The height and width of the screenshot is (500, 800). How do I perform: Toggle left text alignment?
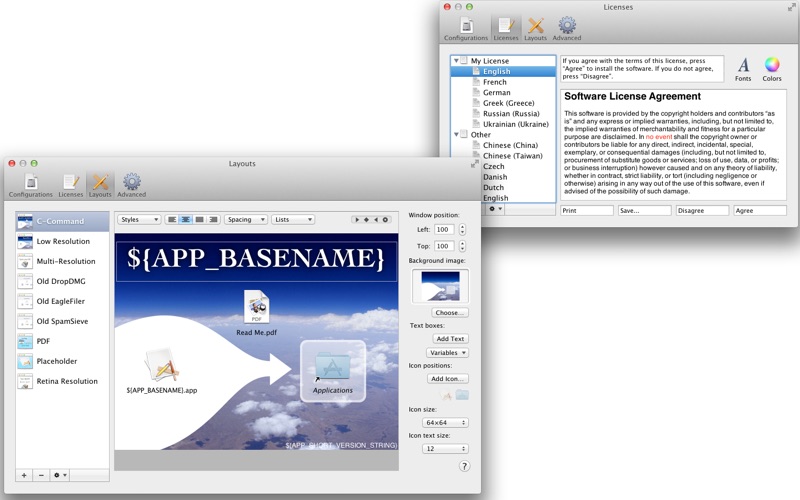[172, 219]
